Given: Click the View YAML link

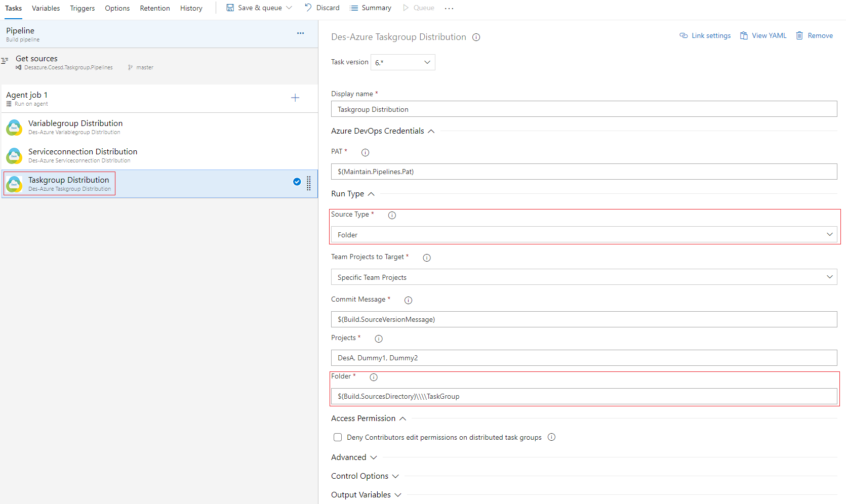Looking at the screenshot, I should point(763,35).
